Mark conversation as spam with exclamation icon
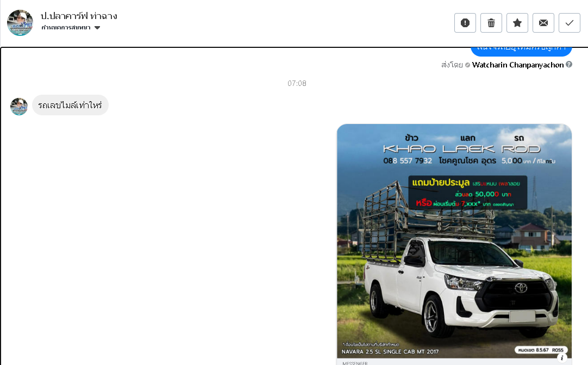Screen dimensions: 588x365 [465, 23]
